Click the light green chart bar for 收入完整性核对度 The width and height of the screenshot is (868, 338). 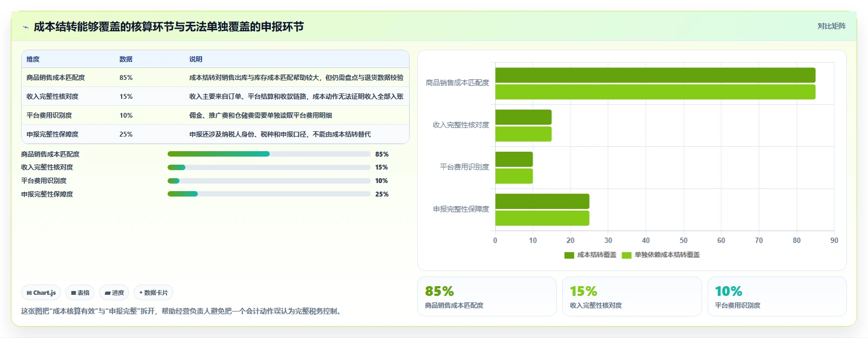tap(523, 134)
